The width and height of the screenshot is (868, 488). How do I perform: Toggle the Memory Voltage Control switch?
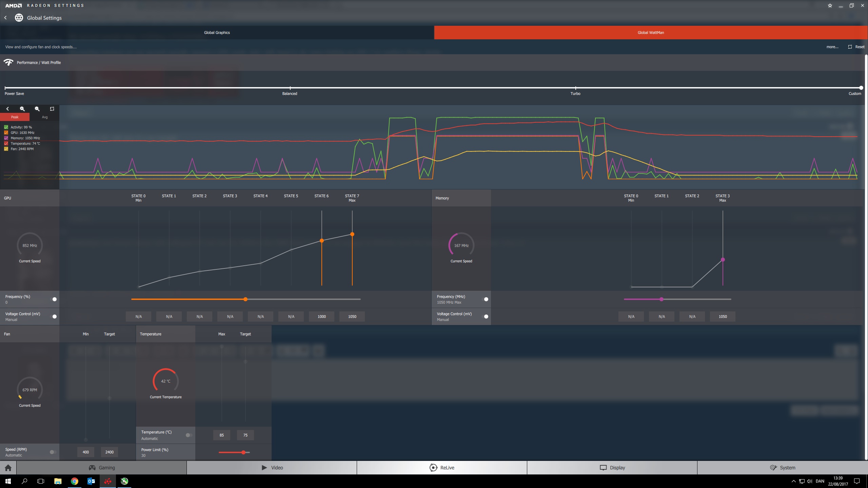485,317
